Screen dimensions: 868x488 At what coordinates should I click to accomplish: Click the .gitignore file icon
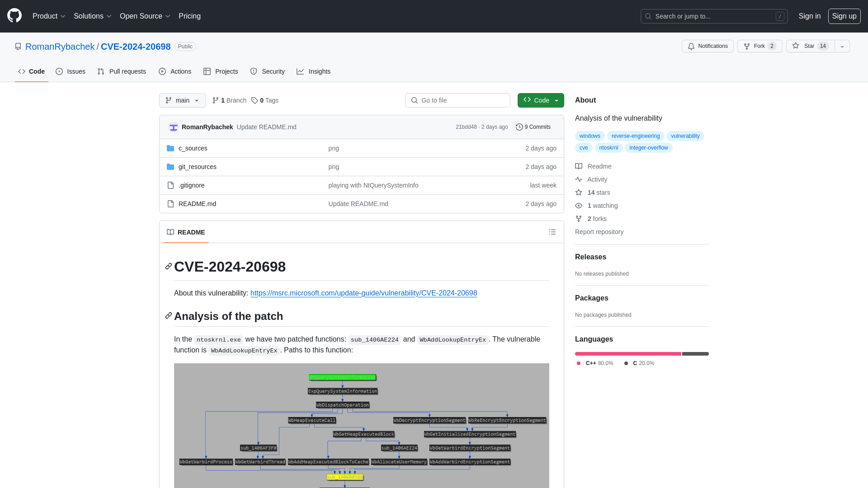pyautogui.click(x=170, y=185)
